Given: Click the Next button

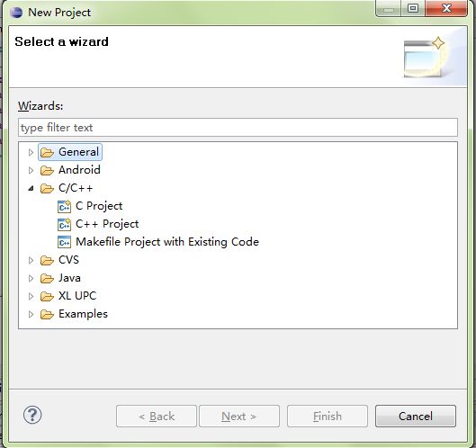Looking at the screenshot, I should [x=239, y=417].
